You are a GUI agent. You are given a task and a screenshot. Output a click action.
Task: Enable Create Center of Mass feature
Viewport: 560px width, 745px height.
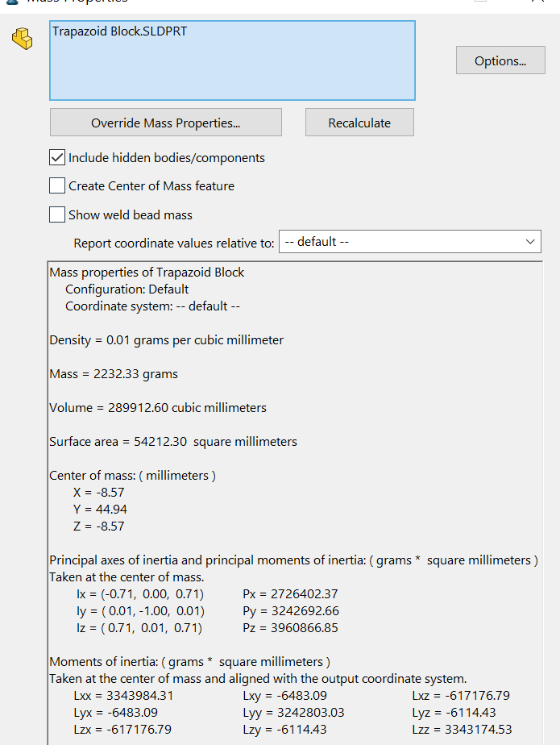[x=57, y=186]
